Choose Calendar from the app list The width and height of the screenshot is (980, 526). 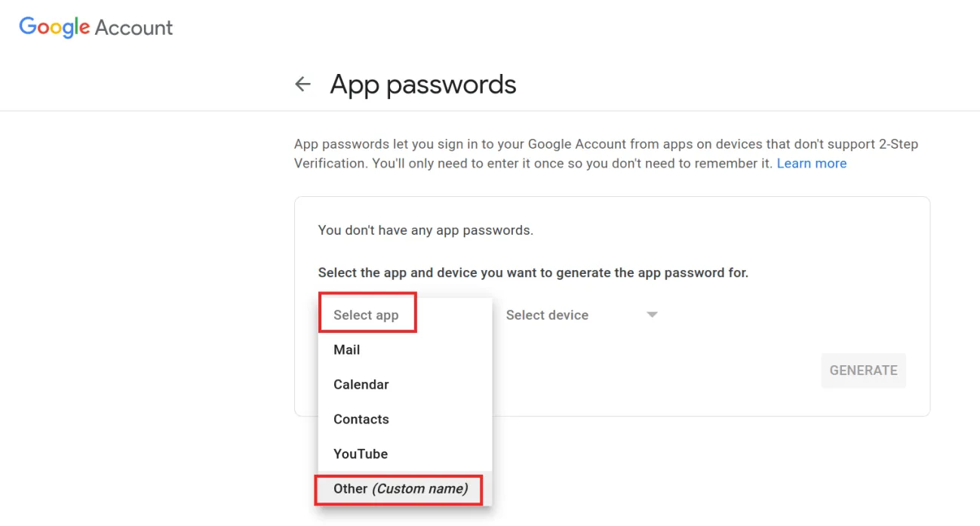(361, 384)
